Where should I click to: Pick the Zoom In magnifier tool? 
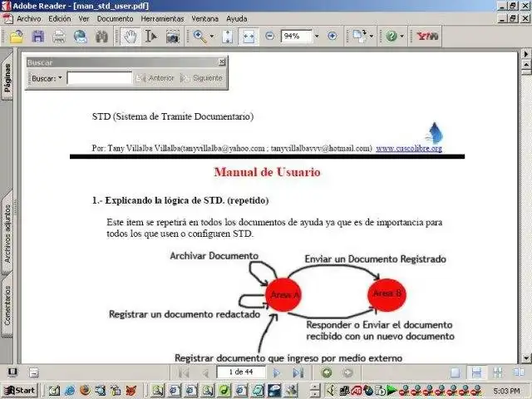click(x=199, y=37)
